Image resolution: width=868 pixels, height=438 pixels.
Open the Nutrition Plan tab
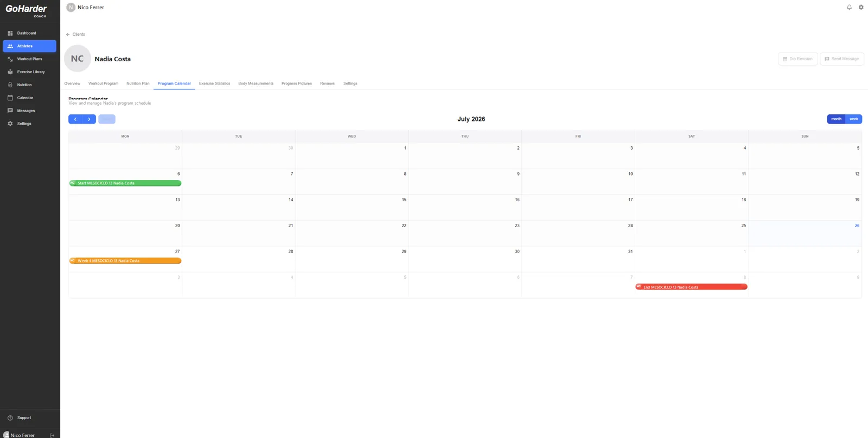pyautogui.click(x=138, y=83)
